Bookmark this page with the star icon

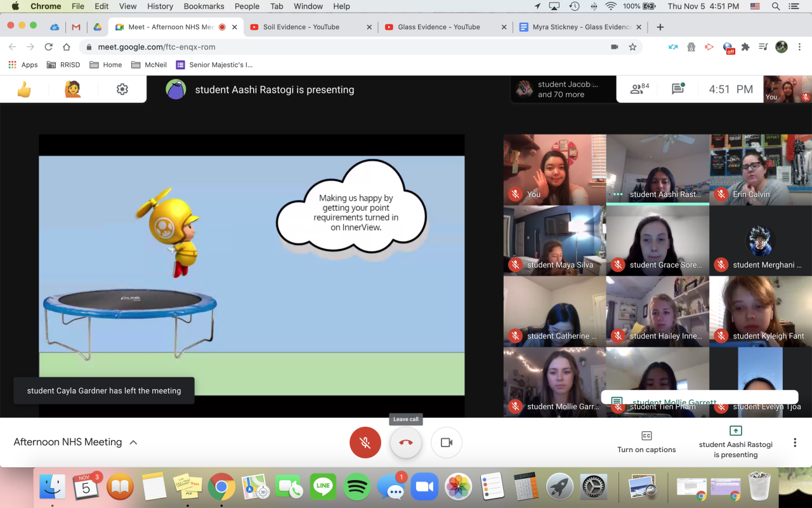pyautogui.click(x=632, y=47)
